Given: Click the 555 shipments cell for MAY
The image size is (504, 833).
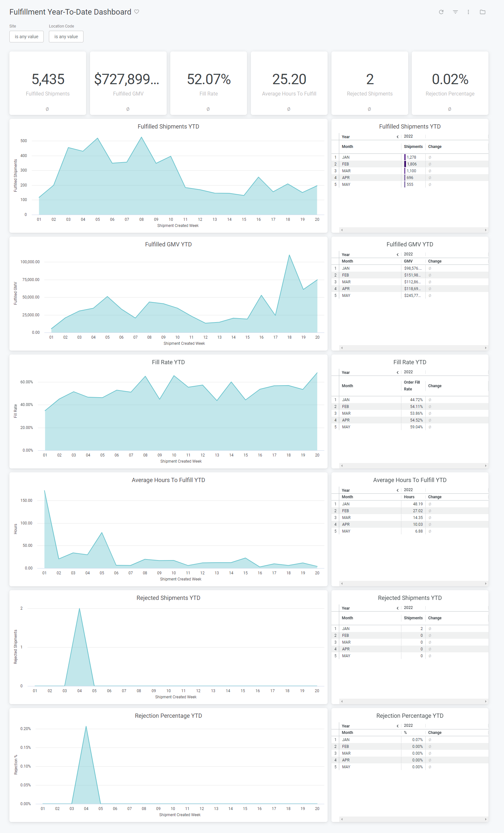Looking at the screenshot, I should click(x=413, y=185).
